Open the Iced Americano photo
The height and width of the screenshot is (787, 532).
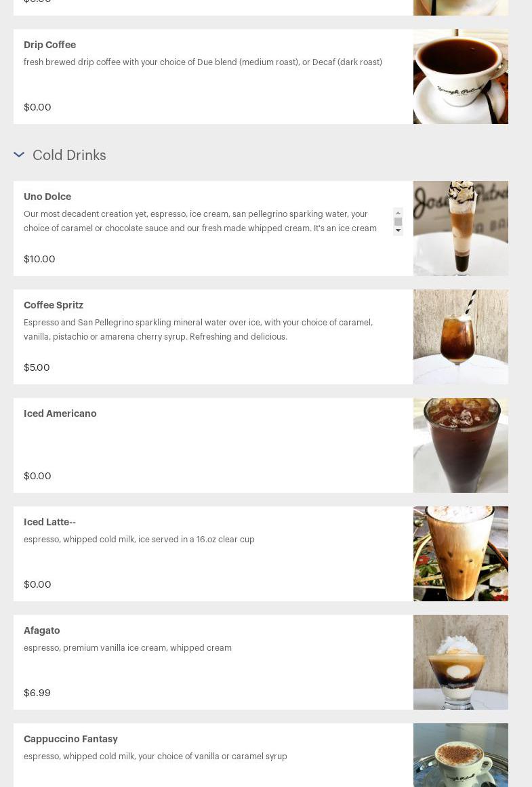coord(460,445)
